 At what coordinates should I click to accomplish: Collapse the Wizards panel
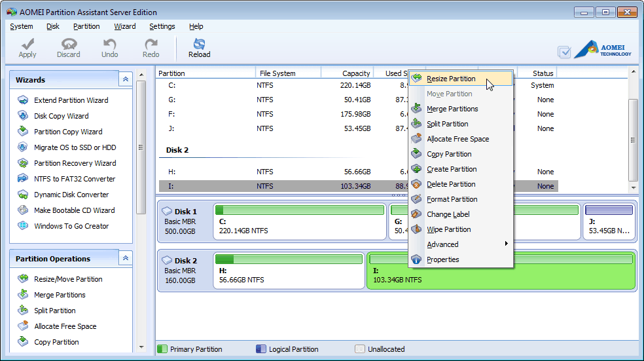(x=126, y=79)
